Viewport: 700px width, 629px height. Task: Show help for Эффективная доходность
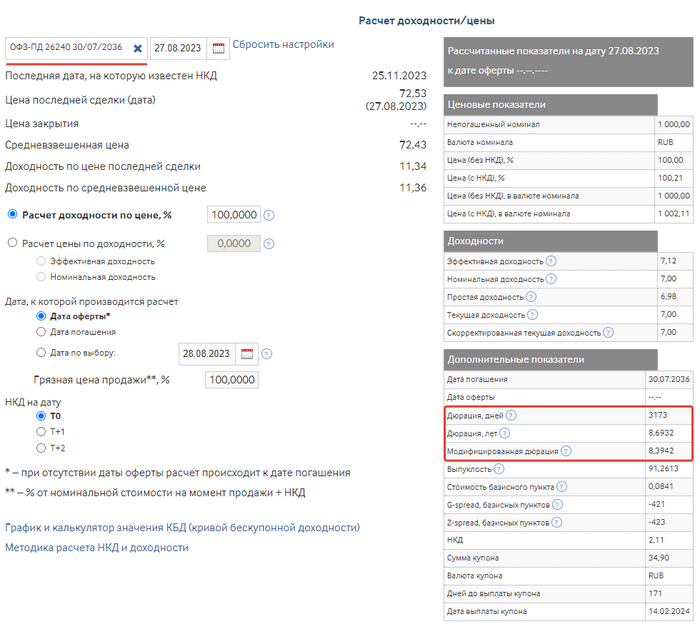pyautogui.click(x=552, y=261)
